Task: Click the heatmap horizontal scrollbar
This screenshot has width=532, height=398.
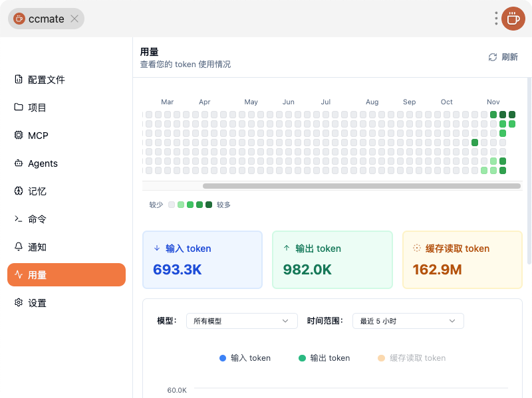Action: (x=361, y=186)
